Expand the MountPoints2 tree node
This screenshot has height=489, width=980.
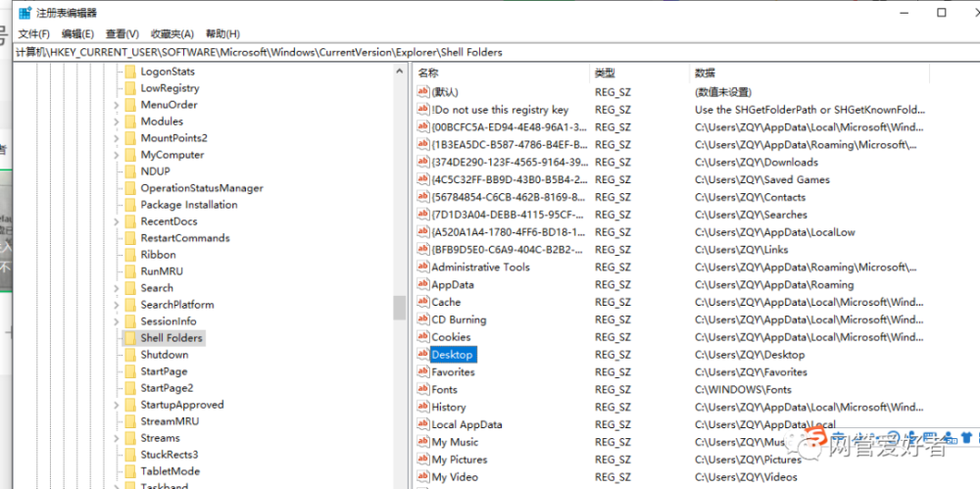point(117,138)
